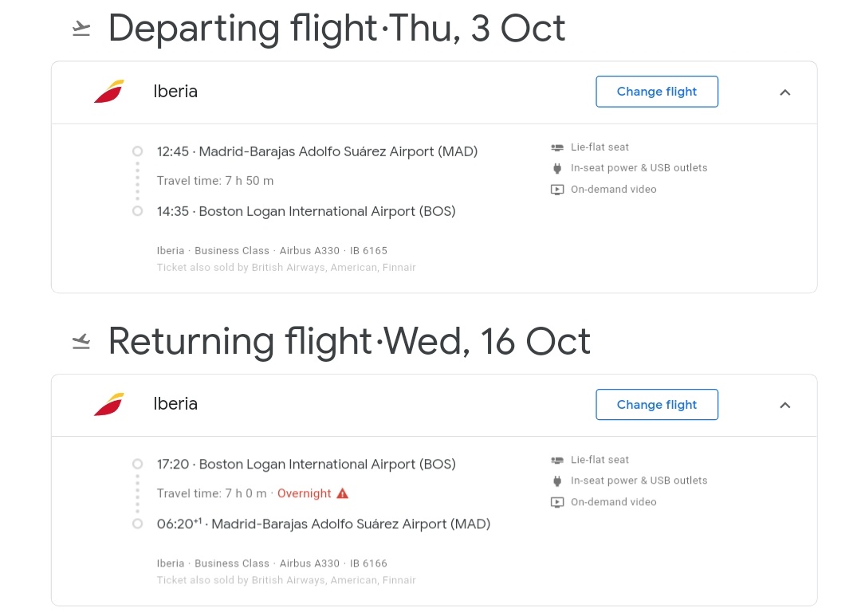
Task: Collapse the returning flight details chevron
Action: coord(785,405)
